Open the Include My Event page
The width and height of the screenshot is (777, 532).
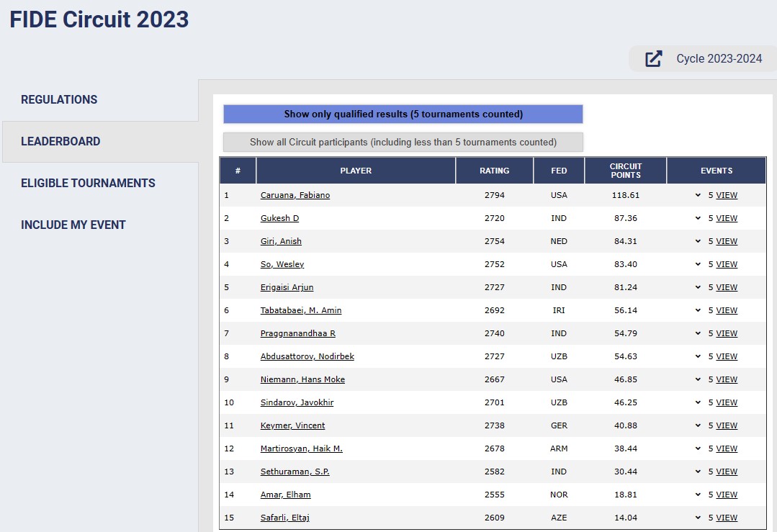tap(73, 225)
